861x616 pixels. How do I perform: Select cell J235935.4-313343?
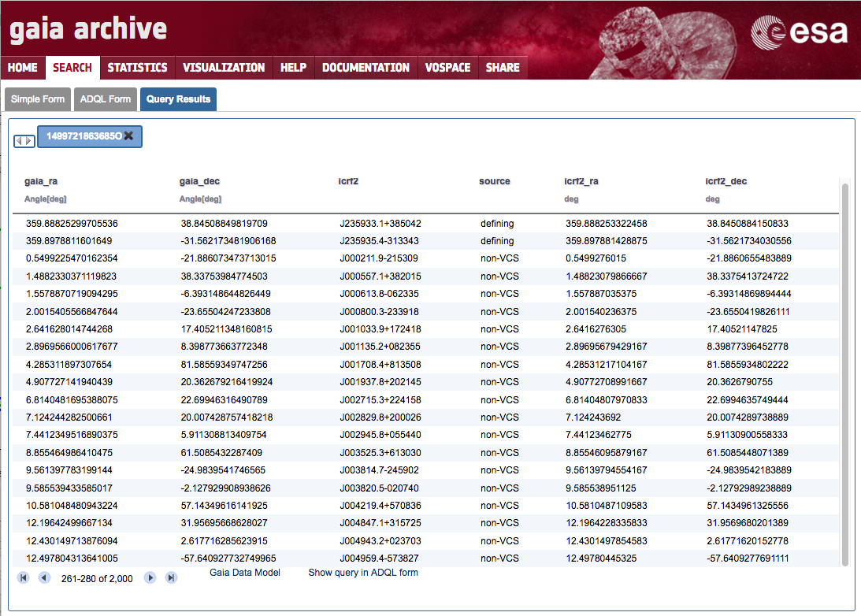pyautogui.click(x=380, y=241)
